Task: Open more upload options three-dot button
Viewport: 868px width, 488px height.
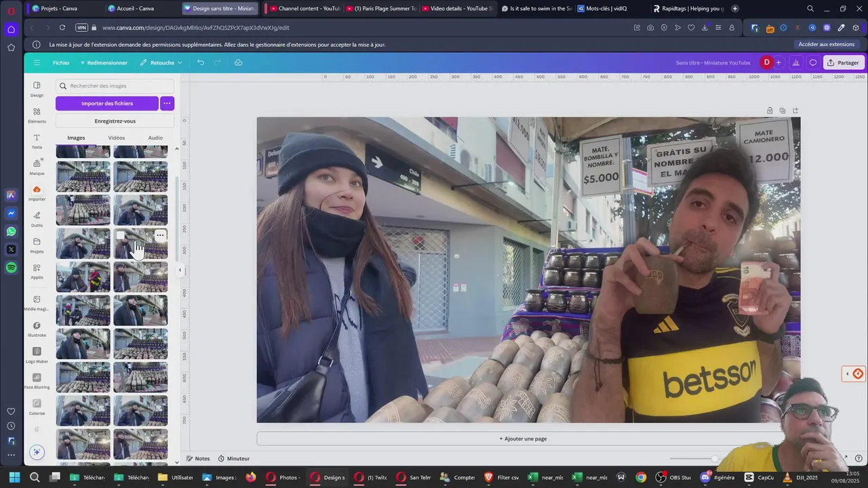Action: coord(167,103)
